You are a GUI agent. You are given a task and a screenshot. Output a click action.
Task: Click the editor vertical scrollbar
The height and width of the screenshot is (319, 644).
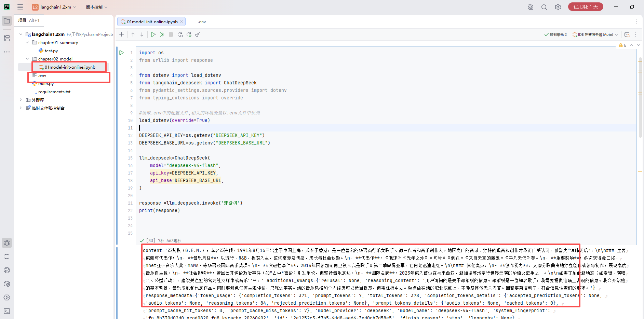point(640,97)
